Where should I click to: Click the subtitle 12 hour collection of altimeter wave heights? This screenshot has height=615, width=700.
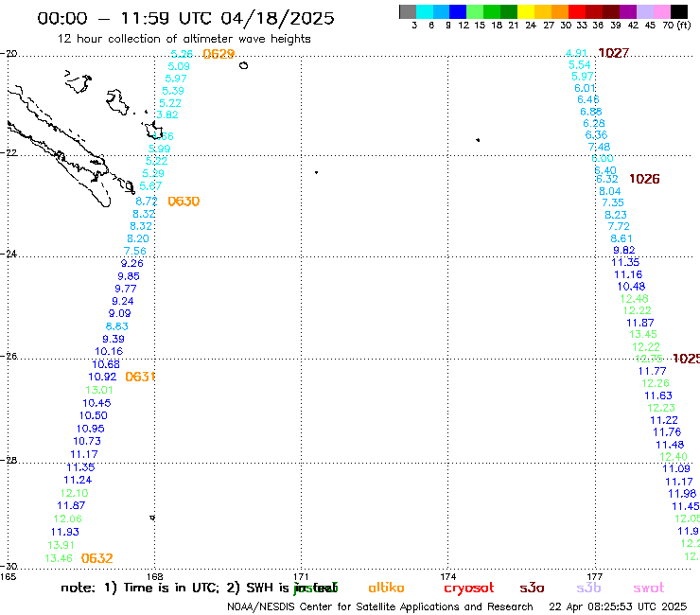tap(184, 40)
